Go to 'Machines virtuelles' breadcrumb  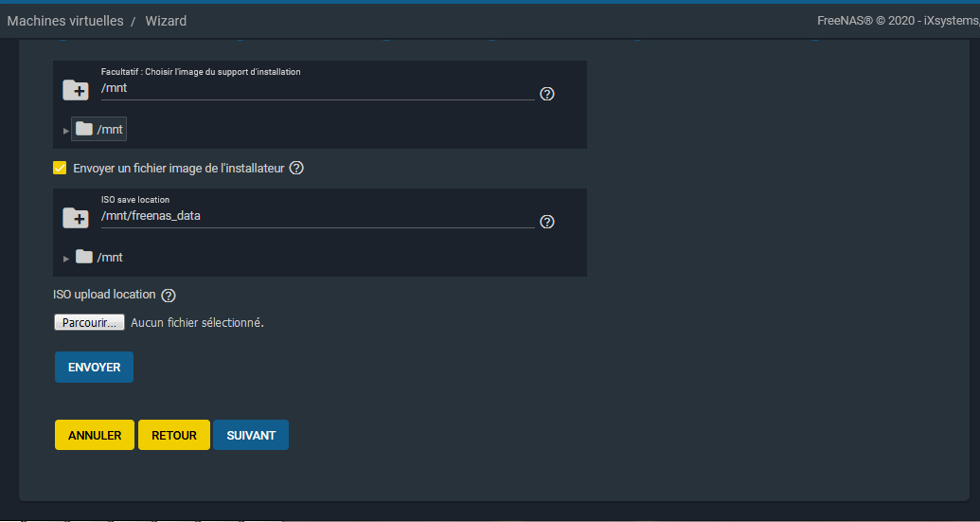pos(65,21)
